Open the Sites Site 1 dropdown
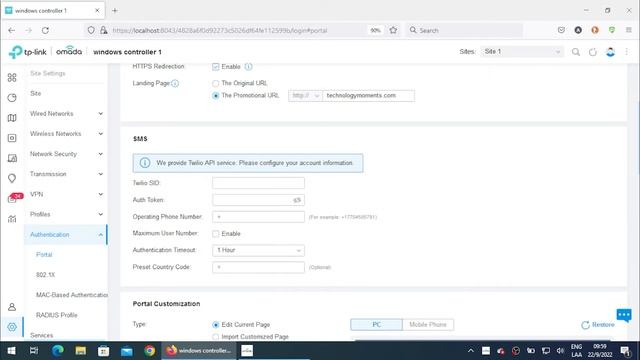 (x=522, y=52)
